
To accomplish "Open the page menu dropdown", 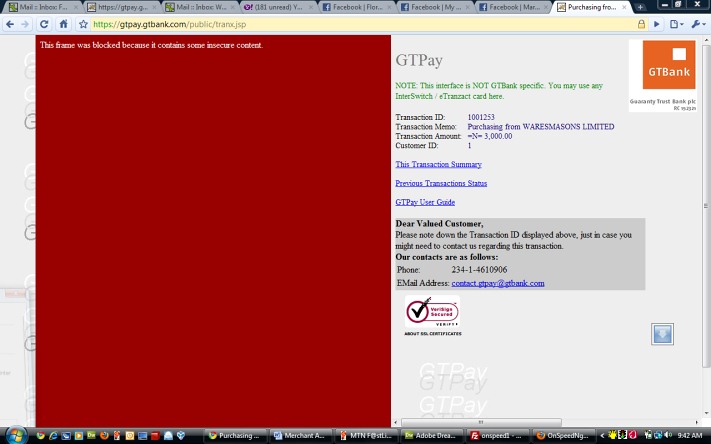I will coord(677,24).
